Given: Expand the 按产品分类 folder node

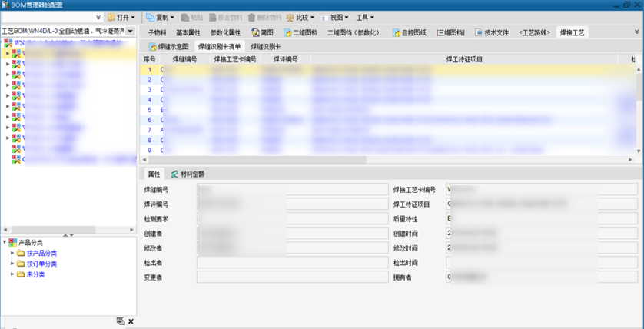Looking at the screenshot, I should click(x=12, y=253).
